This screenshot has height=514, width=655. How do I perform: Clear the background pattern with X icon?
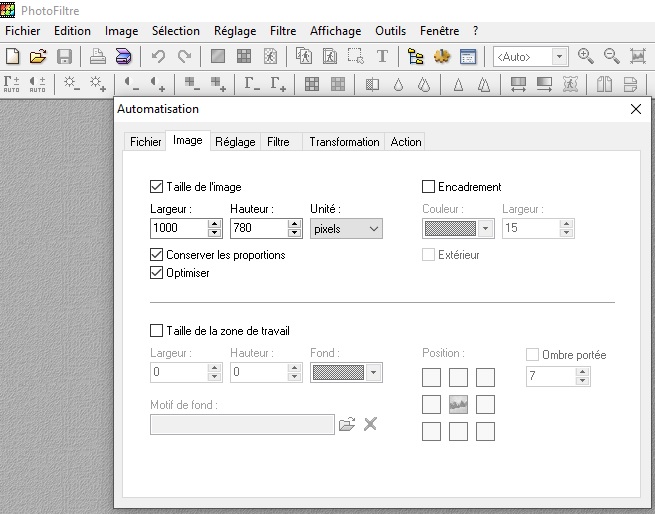pos(370,424)
